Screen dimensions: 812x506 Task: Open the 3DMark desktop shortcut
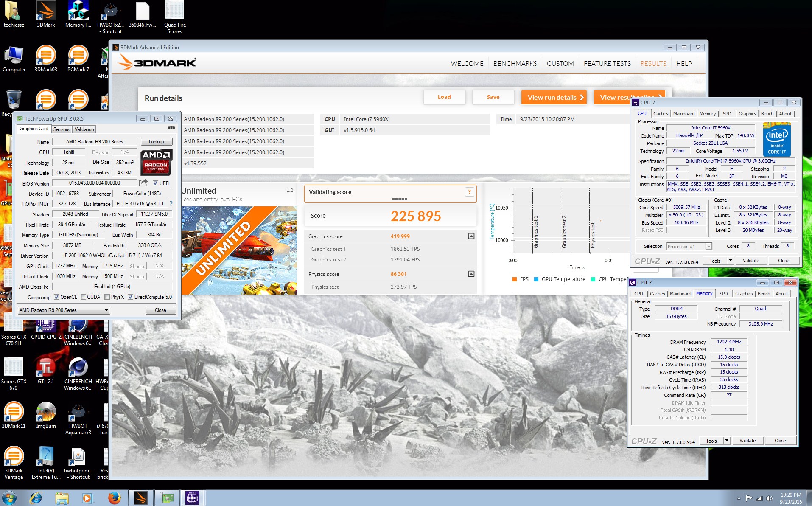click(x=46, y=14)
